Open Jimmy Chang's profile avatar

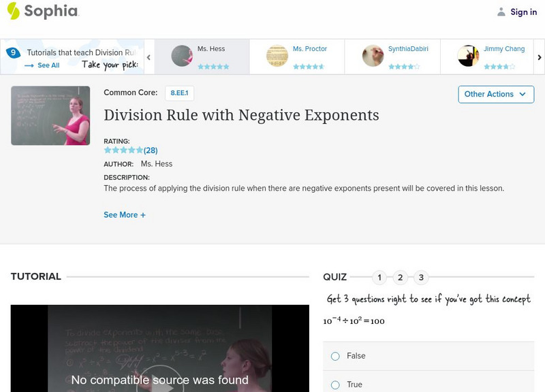pos(469,55)
